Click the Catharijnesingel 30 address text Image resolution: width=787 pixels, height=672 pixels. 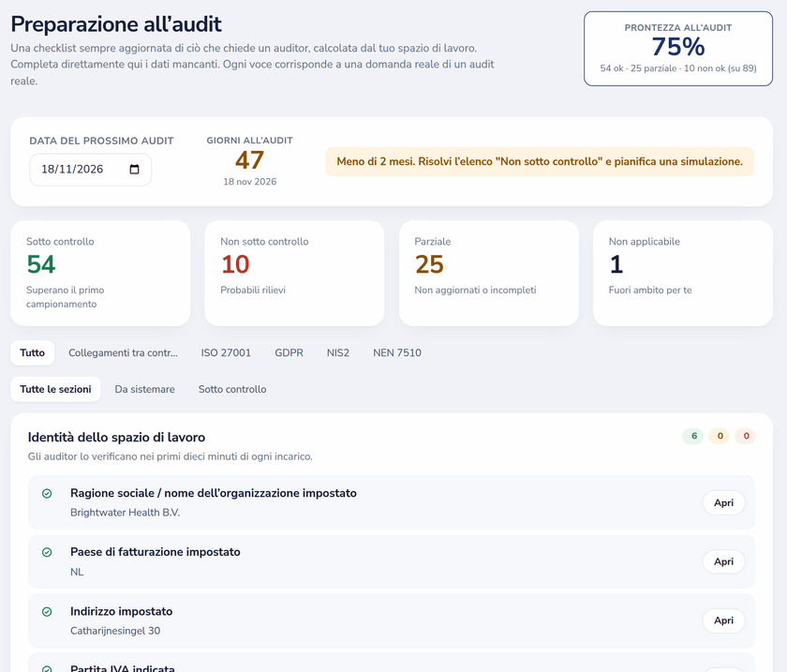pos(115,631)
